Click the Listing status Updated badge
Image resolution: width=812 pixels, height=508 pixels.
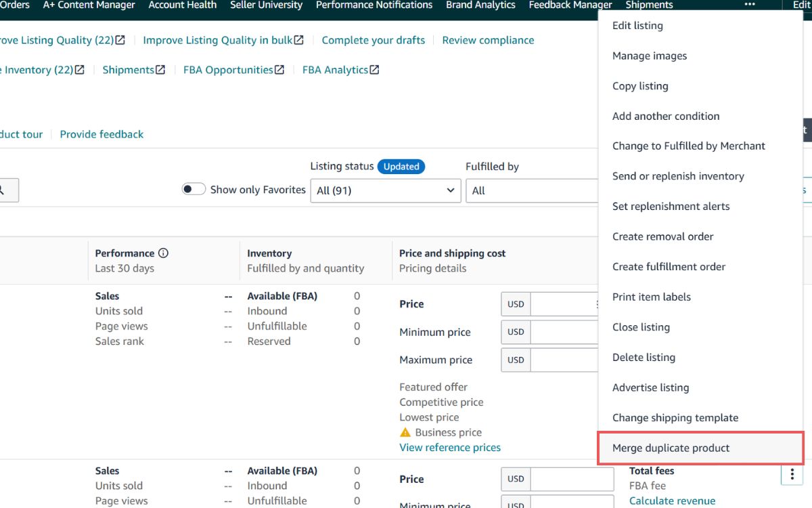[x=401, y=166]
